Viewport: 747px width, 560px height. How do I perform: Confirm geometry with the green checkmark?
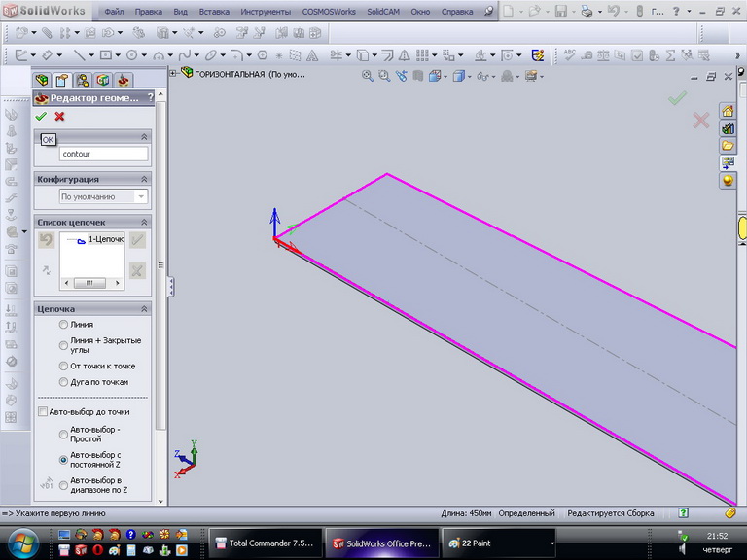pos(41,117)
